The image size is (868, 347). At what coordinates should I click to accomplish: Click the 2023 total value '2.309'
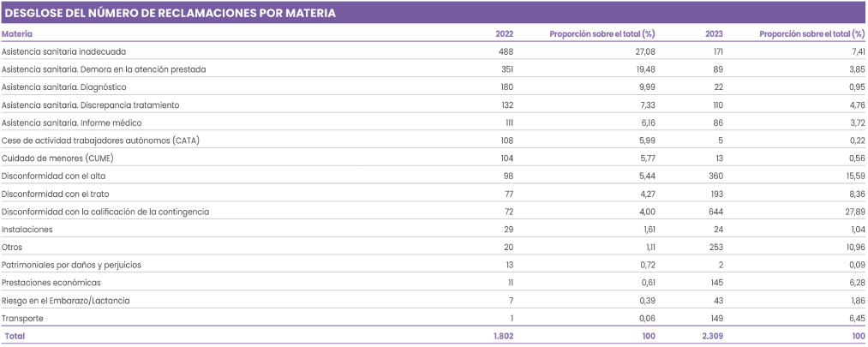(713, 337)
